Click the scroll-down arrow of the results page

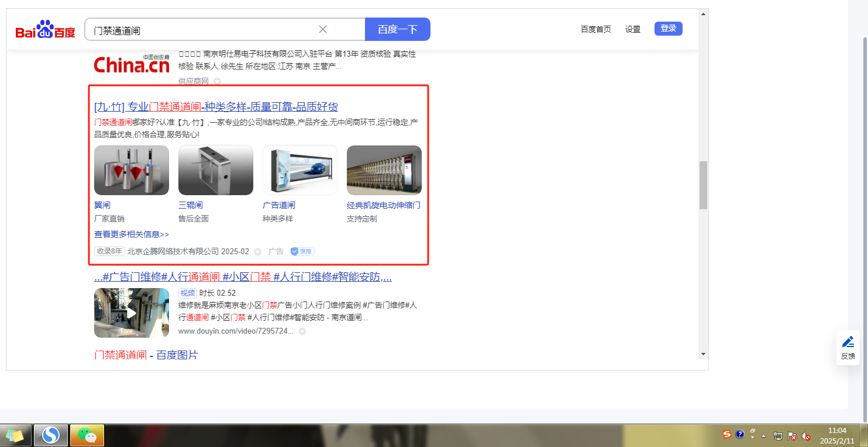click(703, 354)
